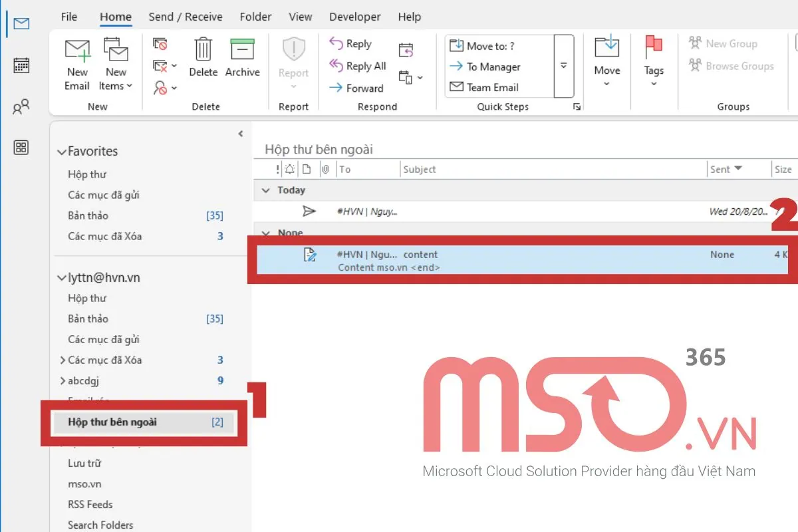Collapse the Favorites section
Screen dimensions: 798x532
coord(63,151)
